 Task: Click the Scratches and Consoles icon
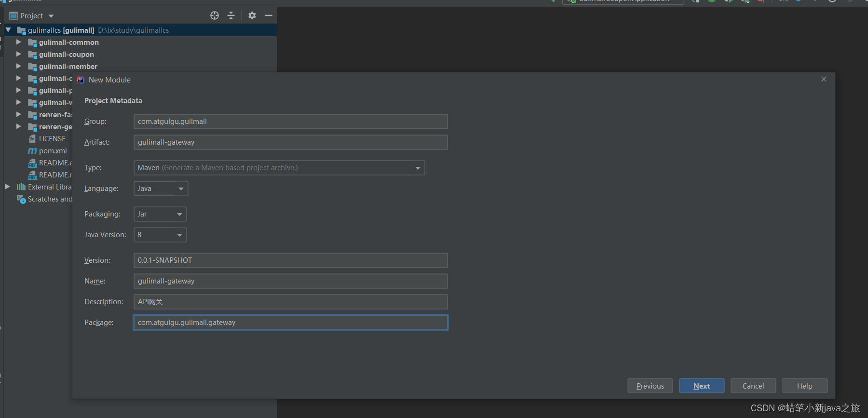pyautogui.click(x=21, y=199)
